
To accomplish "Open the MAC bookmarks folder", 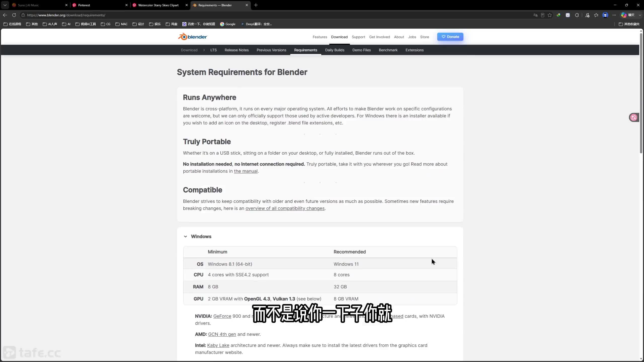I will [122, 24].
